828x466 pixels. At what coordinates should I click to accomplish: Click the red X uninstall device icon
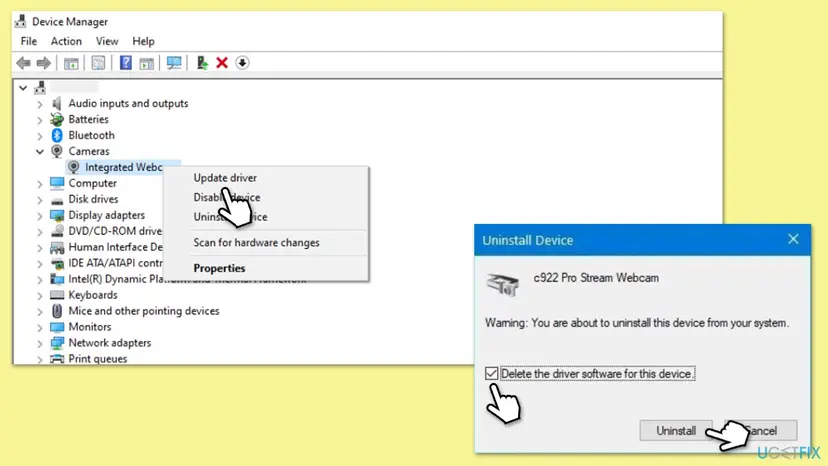[x=222, y=63]
